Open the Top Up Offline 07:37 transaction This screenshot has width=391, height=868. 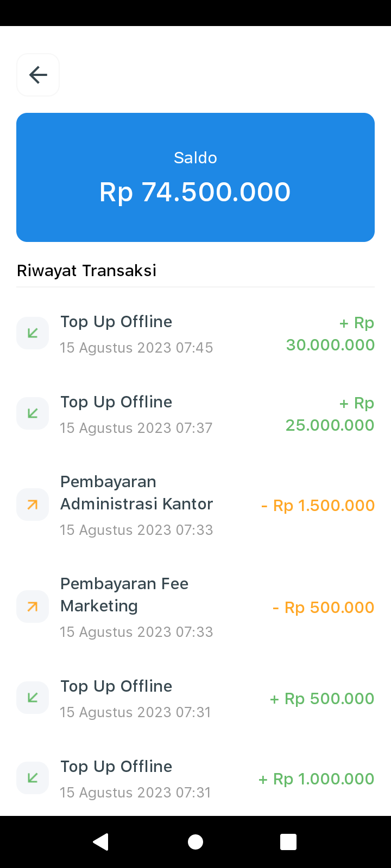pos(195,413)
